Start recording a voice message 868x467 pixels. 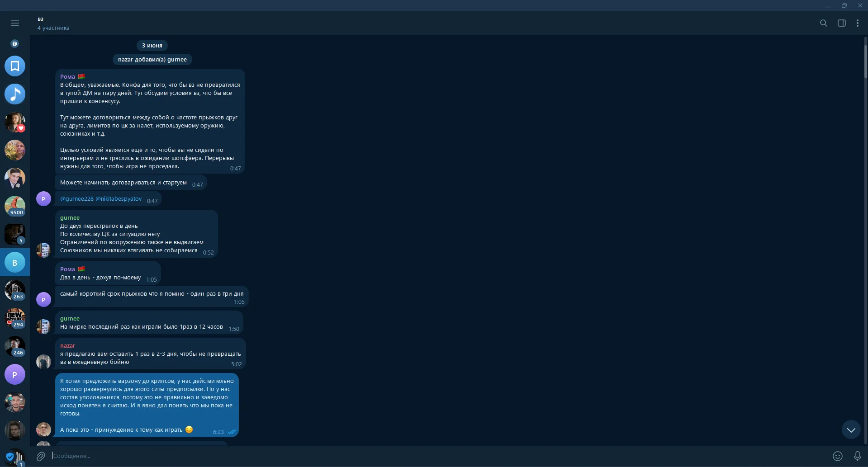(x=857, y=456)
